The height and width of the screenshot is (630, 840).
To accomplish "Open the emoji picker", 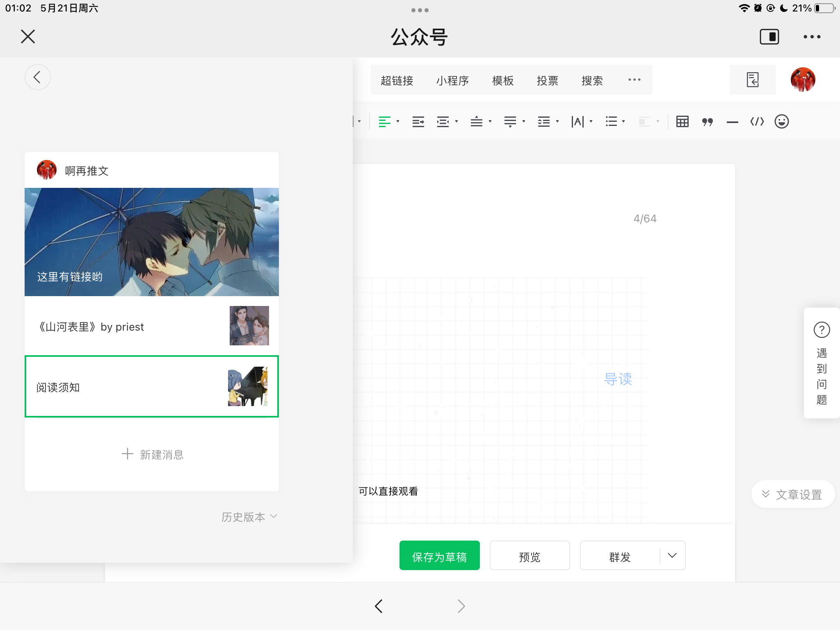I will pos(782,122).
